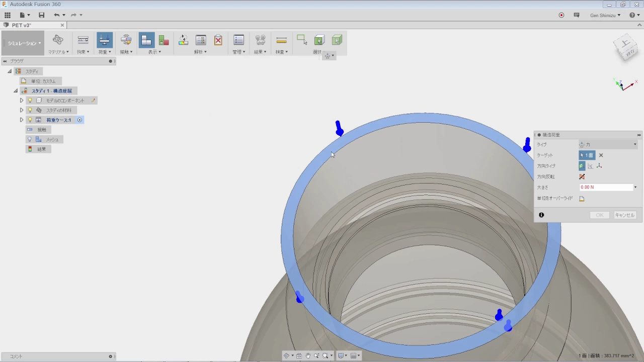Click the 接触 contact icon
The height and width of the screenshot is (362, 644).
(x=126, y=40)
